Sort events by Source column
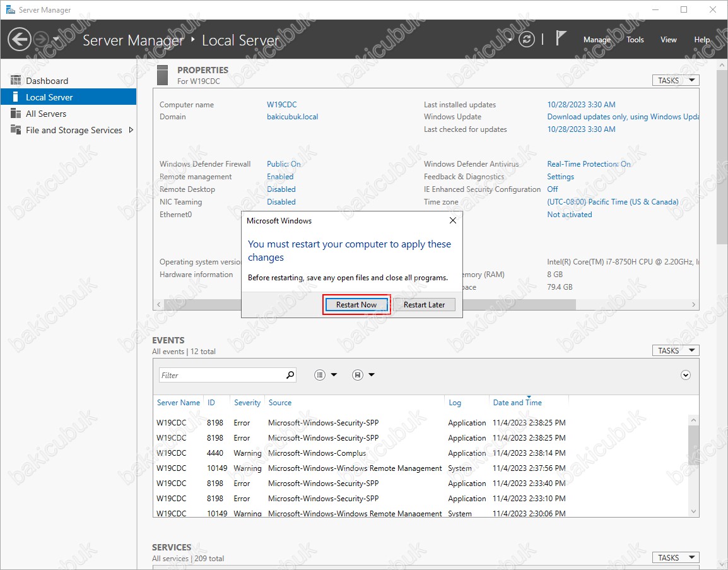 280,403
